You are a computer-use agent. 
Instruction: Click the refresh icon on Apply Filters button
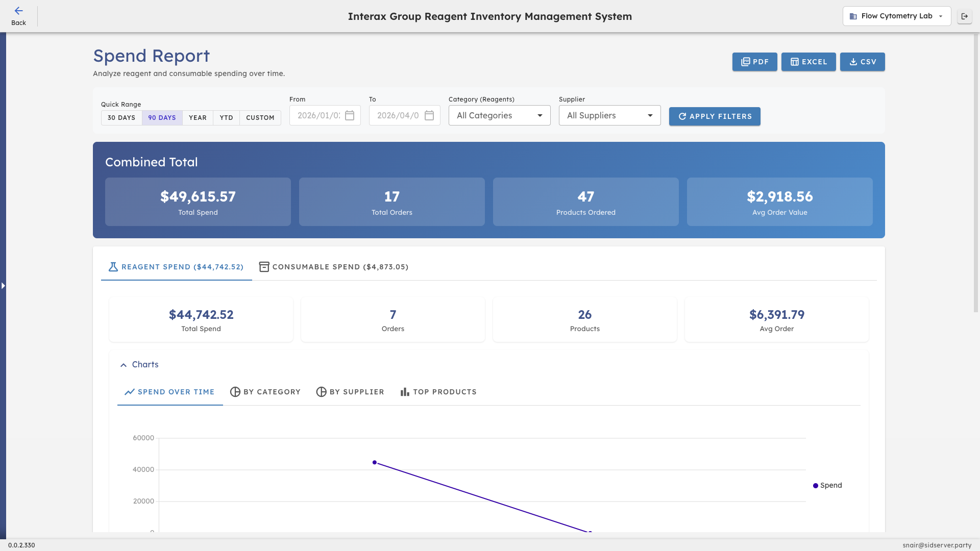[x=683, y=116]
